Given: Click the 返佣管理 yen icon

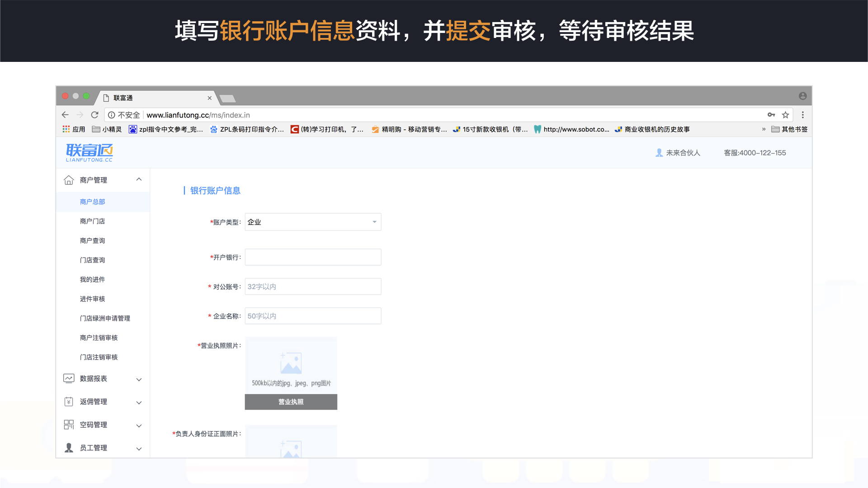Looking at the screenshot, I should point(69,402).
